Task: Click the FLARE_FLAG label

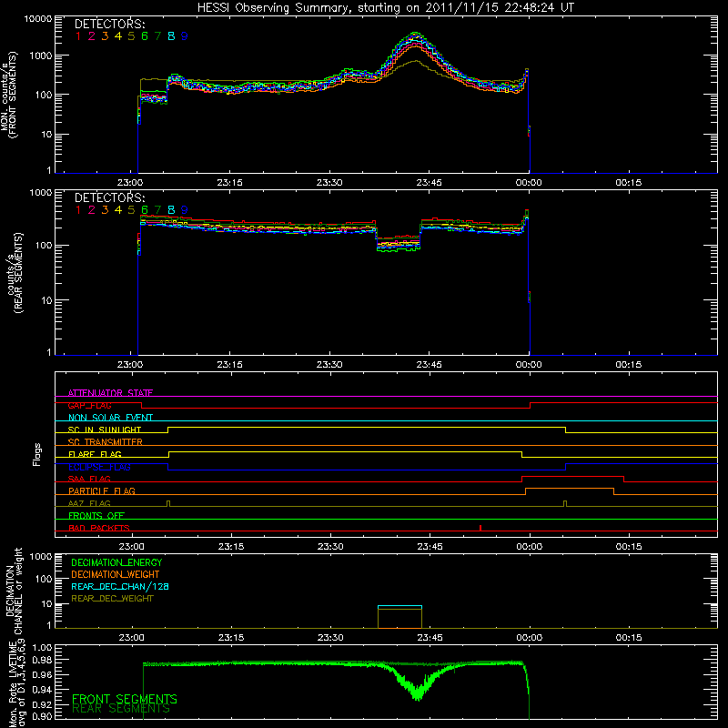Action: pos(95,454)
